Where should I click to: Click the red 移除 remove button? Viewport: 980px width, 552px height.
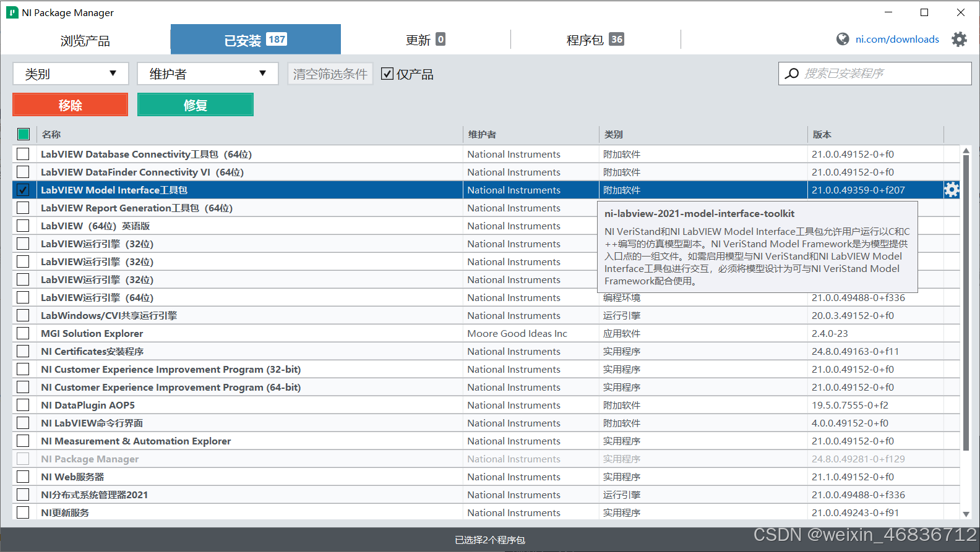71,104
